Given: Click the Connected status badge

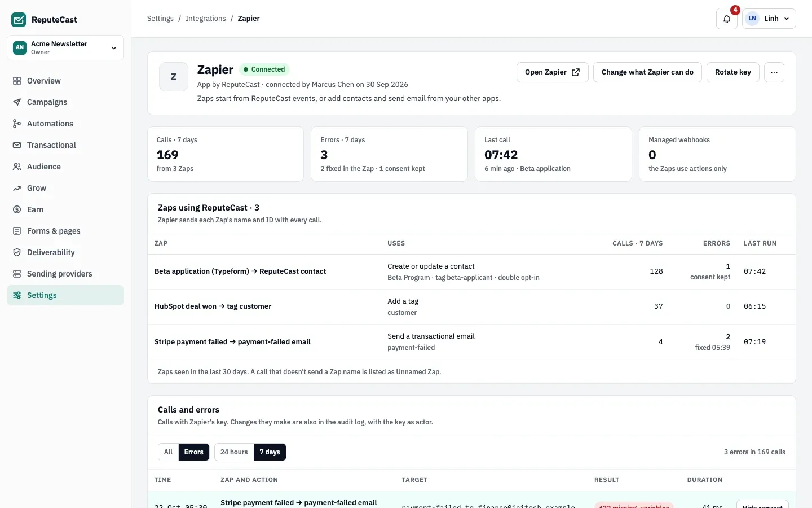Looking at the screenshot, I should [x=264, y=69].
